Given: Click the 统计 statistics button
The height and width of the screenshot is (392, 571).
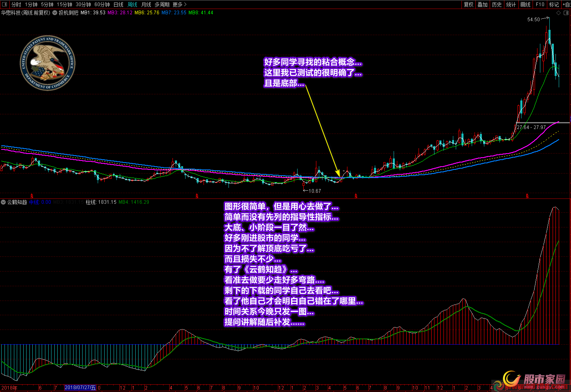Looking at the screenshot, I should pos(511,4).
